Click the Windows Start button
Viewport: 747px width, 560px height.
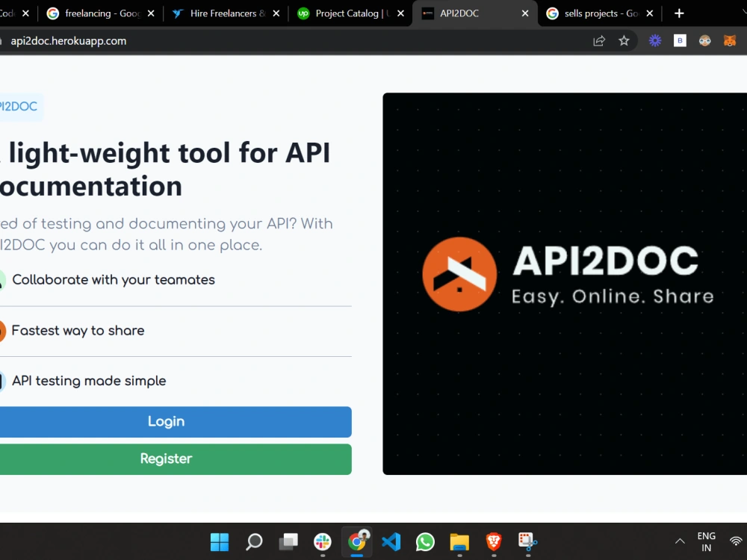coord(220,541)
